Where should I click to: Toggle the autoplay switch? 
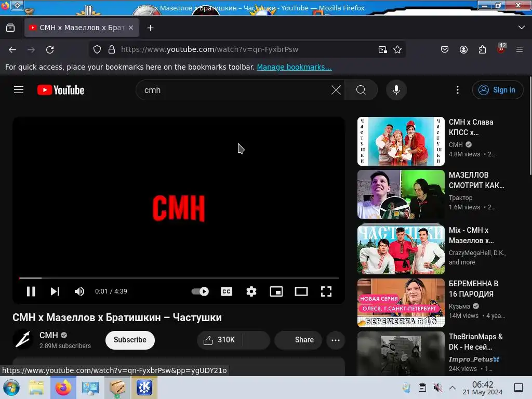tap(200, 291)
